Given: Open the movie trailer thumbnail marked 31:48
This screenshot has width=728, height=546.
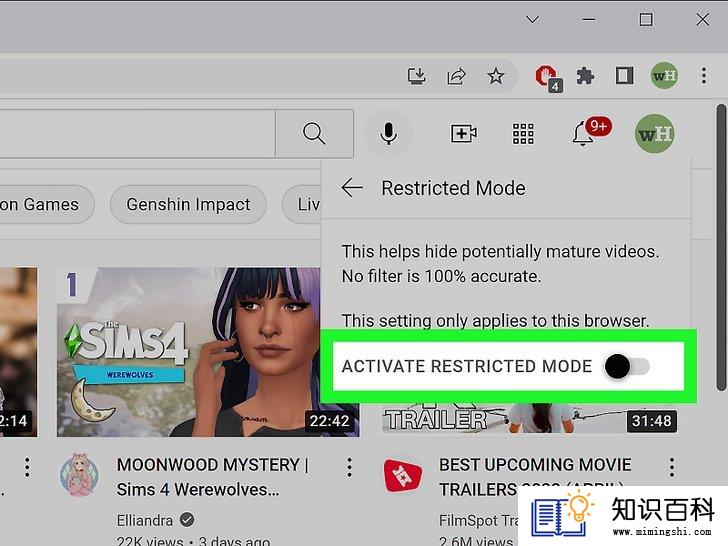Looking at the screenshot, I should tap(529, 420).
